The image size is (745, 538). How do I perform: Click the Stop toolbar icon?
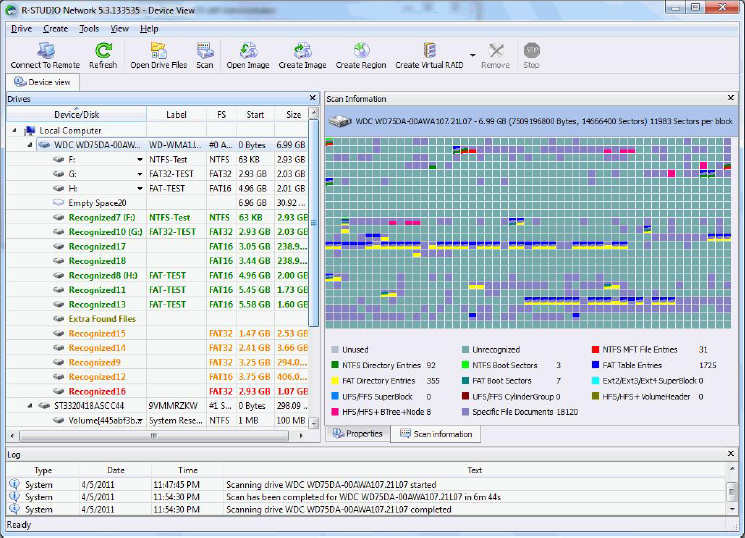point(531,51)
